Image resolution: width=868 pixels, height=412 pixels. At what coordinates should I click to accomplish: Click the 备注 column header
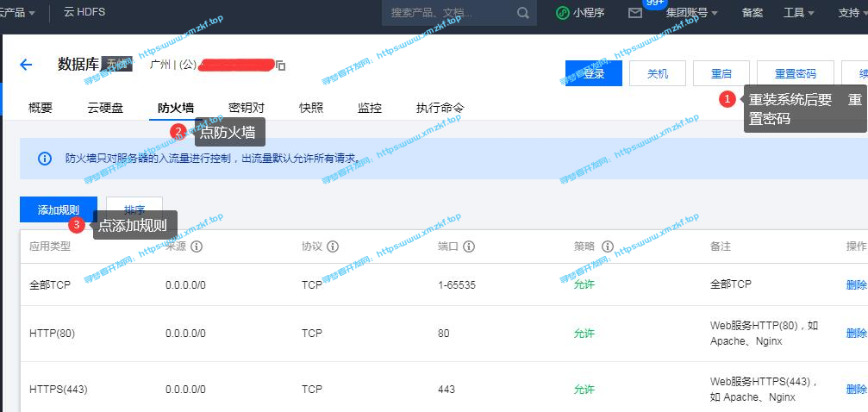pos(721,247)
